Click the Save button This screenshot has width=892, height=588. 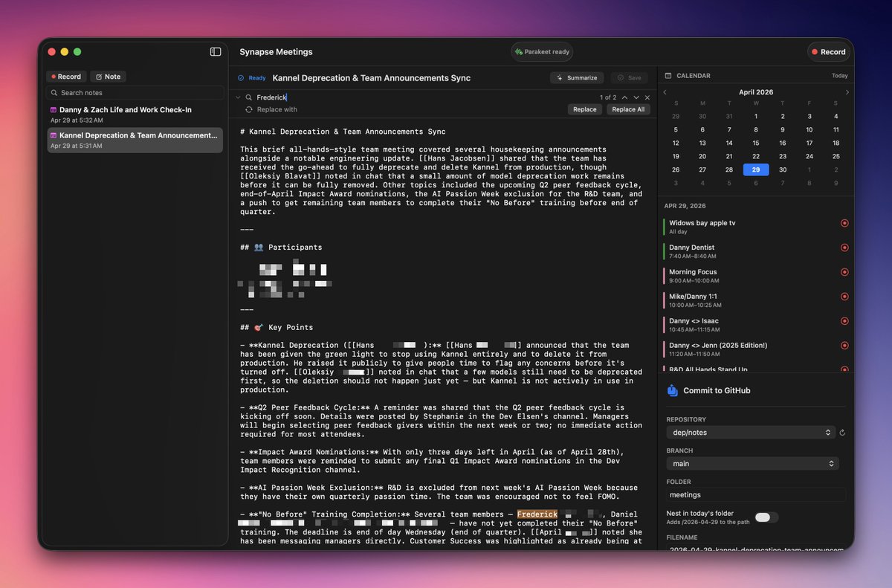(629, 77)
